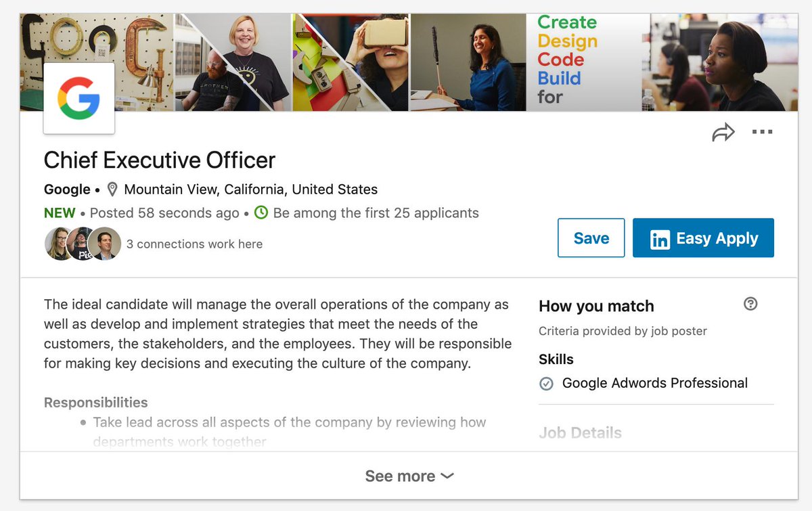This screenshot has width=812, height=511.
Task: Expand the See more section
Action: (x=400, y=476)
